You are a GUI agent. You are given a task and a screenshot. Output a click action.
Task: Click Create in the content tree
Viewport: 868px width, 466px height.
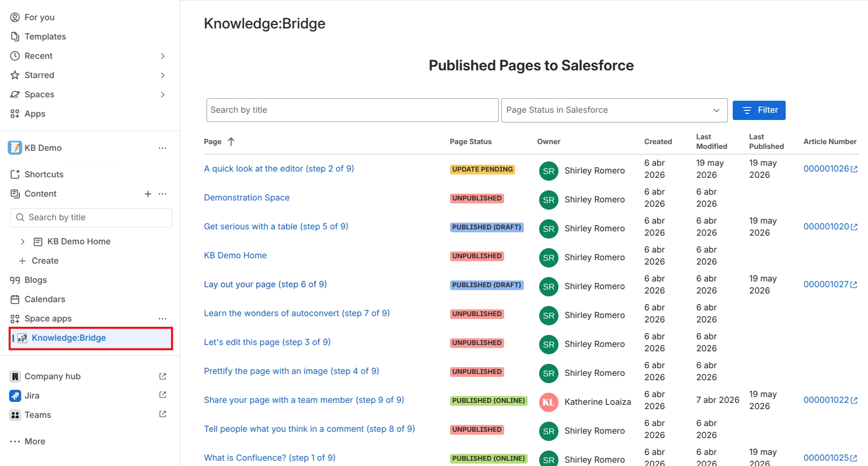45,261
